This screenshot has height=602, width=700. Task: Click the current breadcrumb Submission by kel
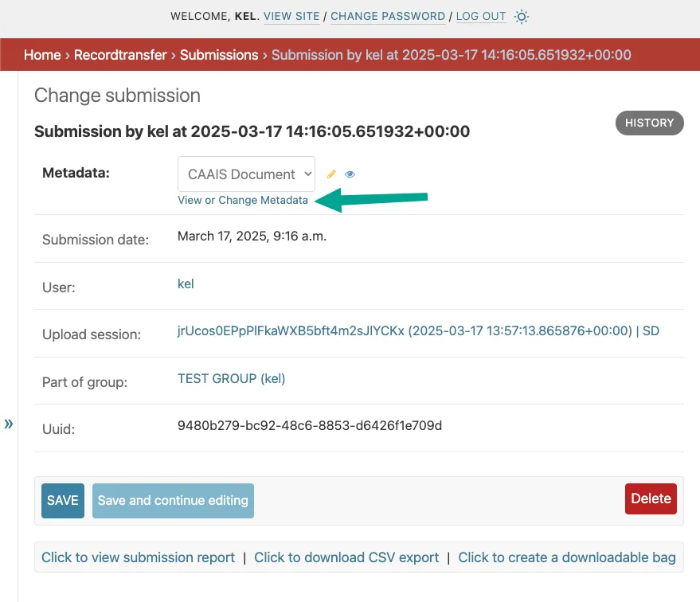pos(452,55)
